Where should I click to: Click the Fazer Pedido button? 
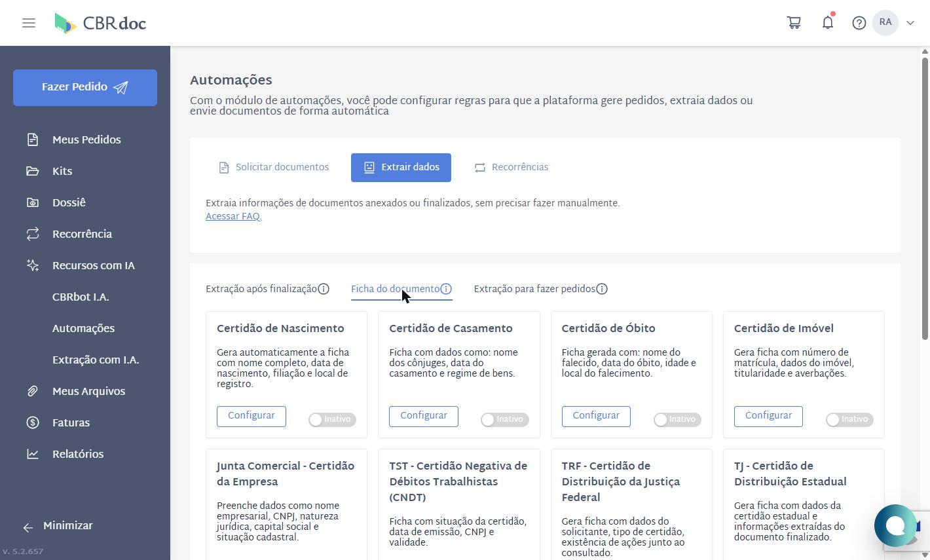click(85, 88)
